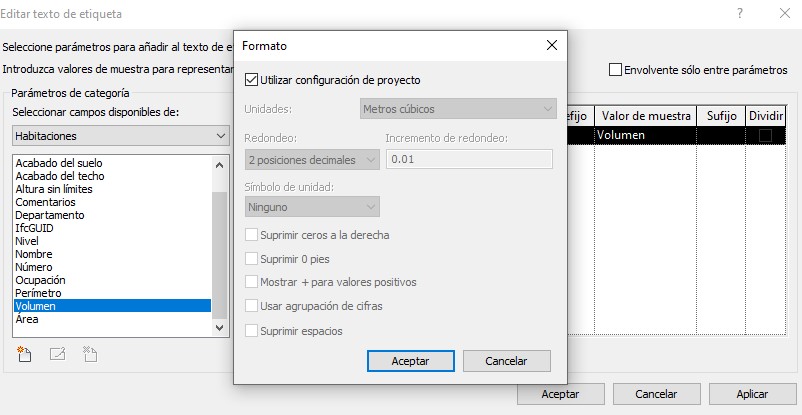Screen dimensions: 802x415
Task: Open the Habitaciones category dropdown
Action: [x=121, y=135]
